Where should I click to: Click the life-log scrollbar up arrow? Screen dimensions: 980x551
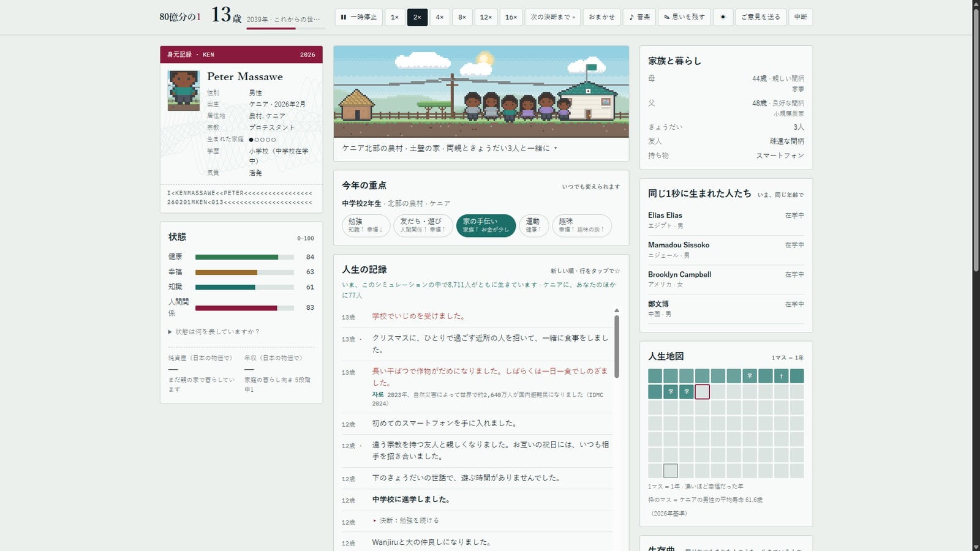[617, 310]
